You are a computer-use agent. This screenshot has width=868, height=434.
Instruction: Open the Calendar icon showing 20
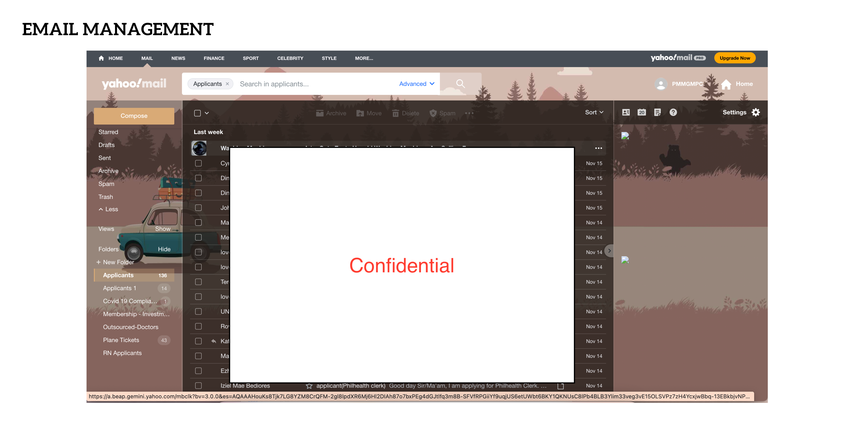point(641,113)
